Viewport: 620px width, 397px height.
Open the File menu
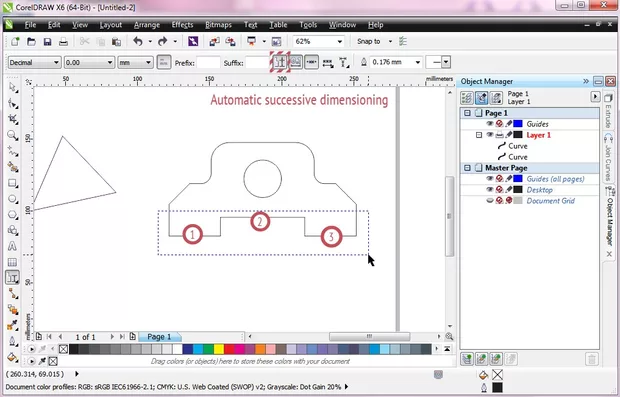(x=30, y=25)
